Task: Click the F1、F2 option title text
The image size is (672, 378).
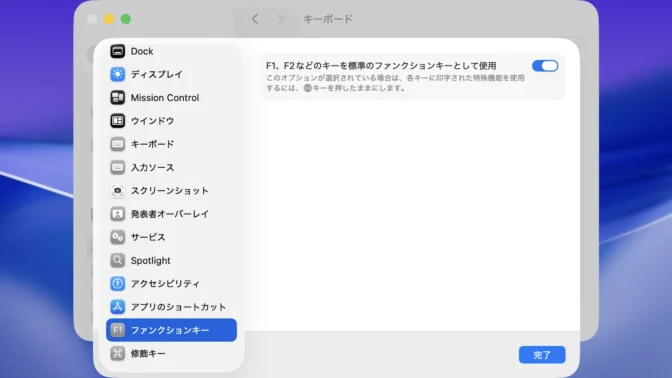Action: click(x=381, y=66)
